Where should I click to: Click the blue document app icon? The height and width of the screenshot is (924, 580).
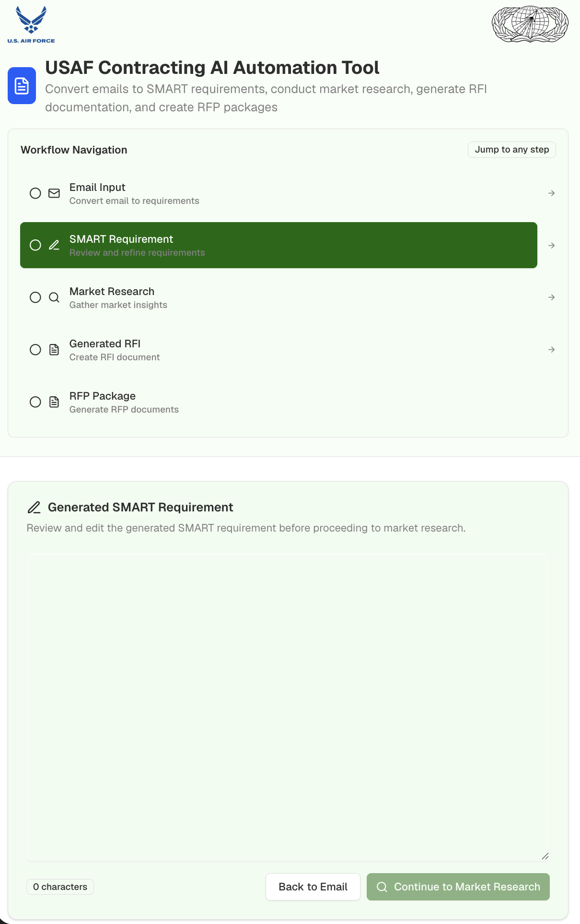[22, 86]
